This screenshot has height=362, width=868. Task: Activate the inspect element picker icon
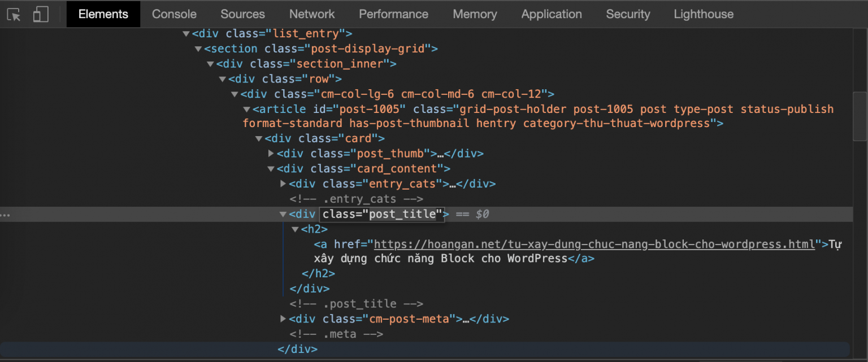[x=14, y=15]
